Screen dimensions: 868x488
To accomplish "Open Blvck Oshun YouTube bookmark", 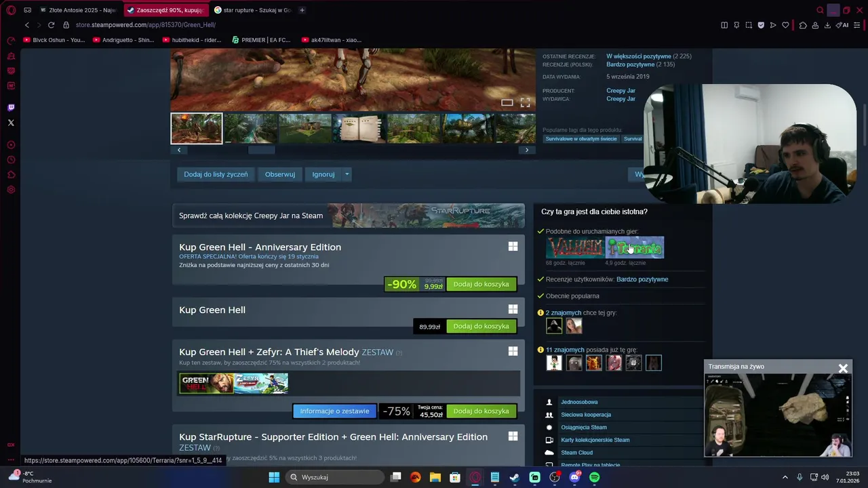I will (54, 40).
